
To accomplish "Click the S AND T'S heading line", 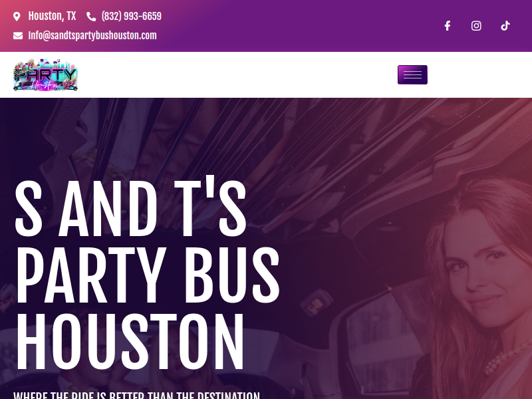I will (x=130, y=207).
